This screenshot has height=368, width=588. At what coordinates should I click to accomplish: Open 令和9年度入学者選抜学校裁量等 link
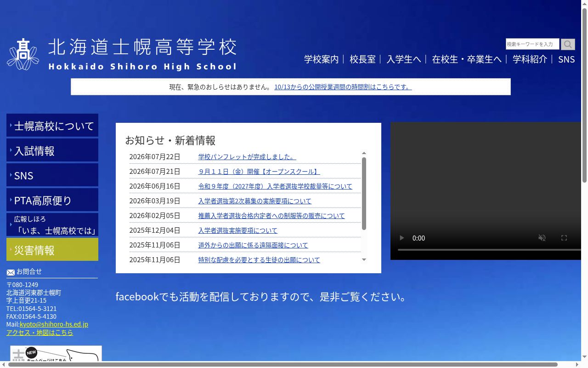pos(275,186)
